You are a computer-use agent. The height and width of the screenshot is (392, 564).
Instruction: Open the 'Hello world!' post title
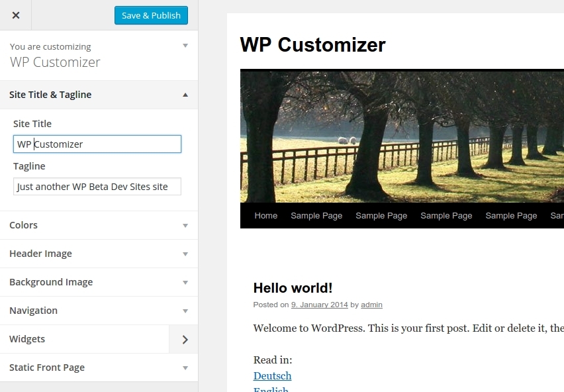point(293,288)
